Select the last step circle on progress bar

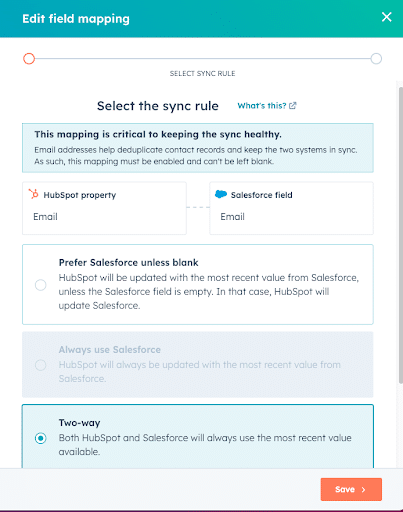pos(376,59)
